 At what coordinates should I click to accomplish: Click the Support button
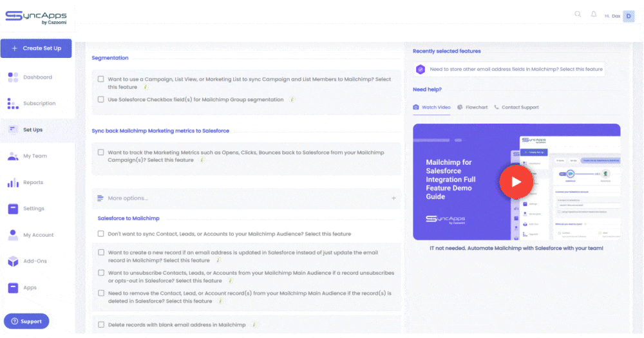[x=26, y=321]
